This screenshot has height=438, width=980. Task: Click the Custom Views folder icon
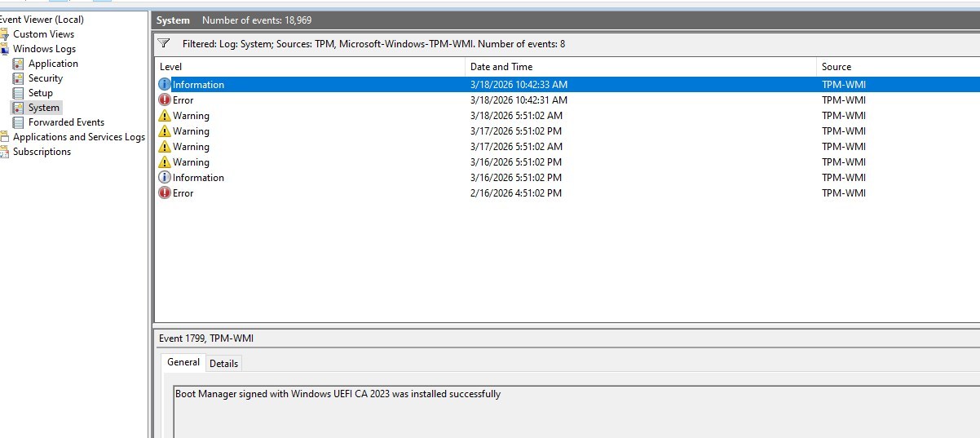point(5,34)
